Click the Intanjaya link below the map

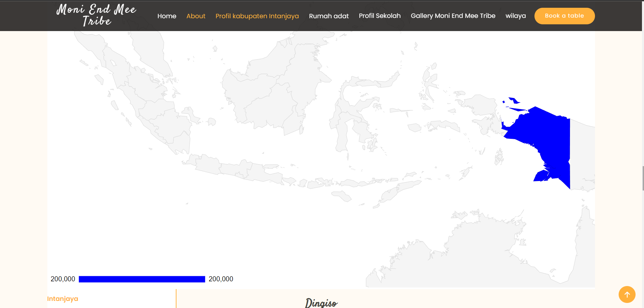point(63,299)
